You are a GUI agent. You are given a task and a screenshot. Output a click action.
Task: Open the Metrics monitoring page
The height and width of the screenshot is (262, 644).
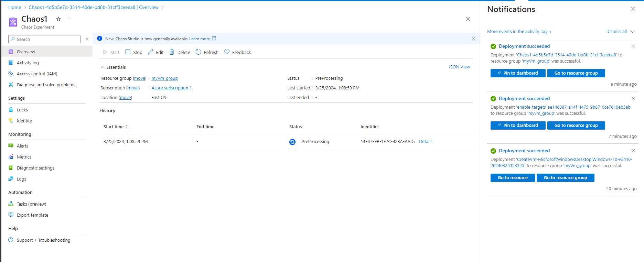tap(24, 157)
